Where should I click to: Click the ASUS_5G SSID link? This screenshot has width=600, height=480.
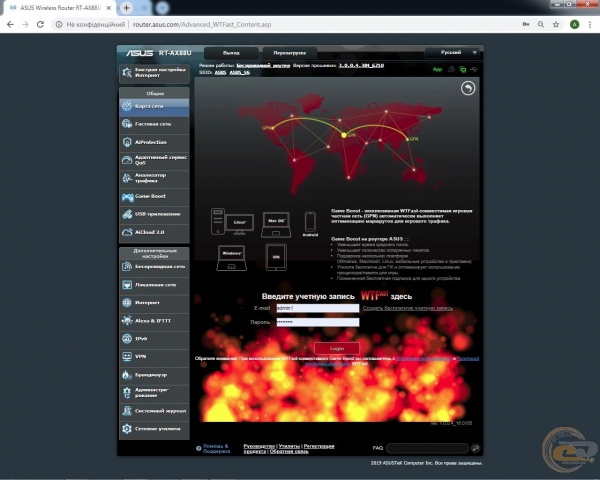(x=240, y=72)
